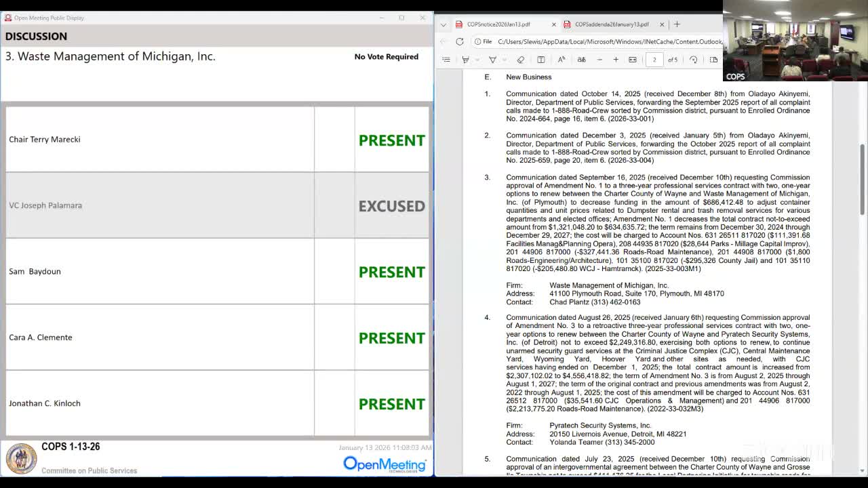Reload the browser page
The width and height of the screenshot is (868, 488).
(460, 41)
